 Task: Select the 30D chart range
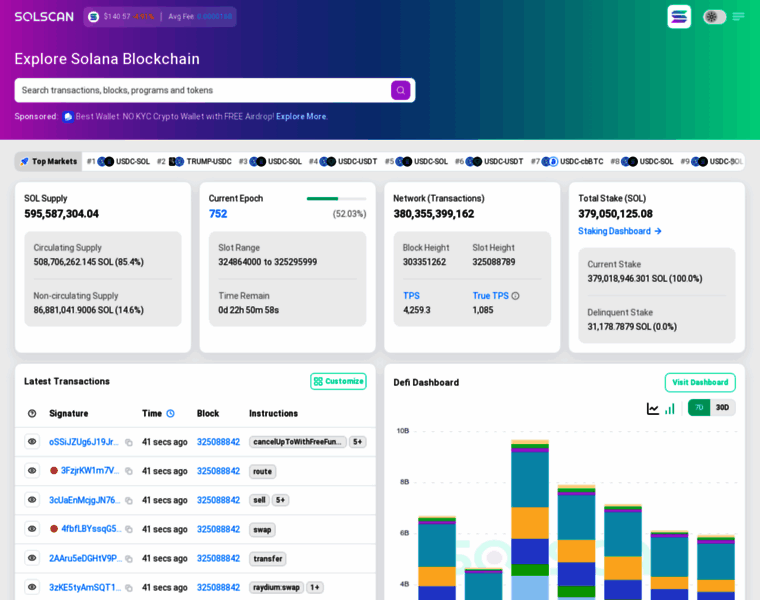(x=722, y=408)
